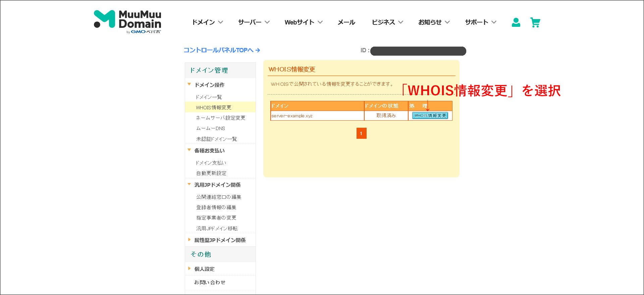Open 登録者情報の編集 in sidebar
Viewport: 644px width, 295px height.
pyautogui.click(x=216, y=207)
